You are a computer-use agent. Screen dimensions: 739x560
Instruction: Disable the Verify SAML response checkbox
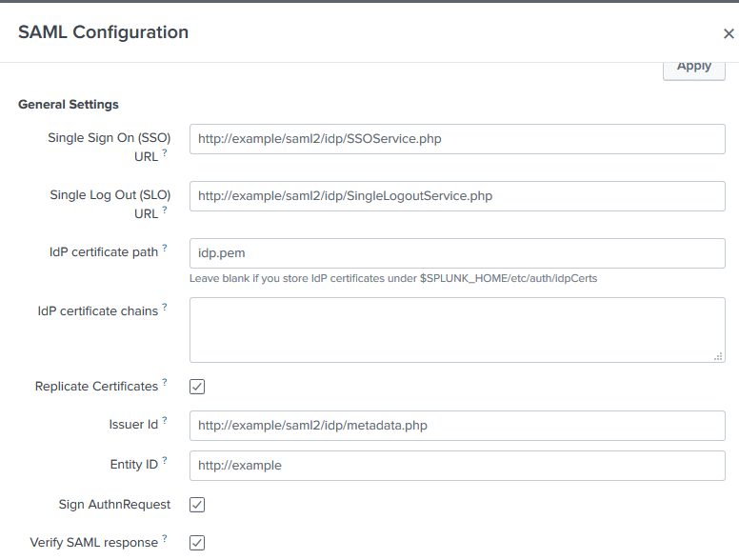click(x=197, y=543)
